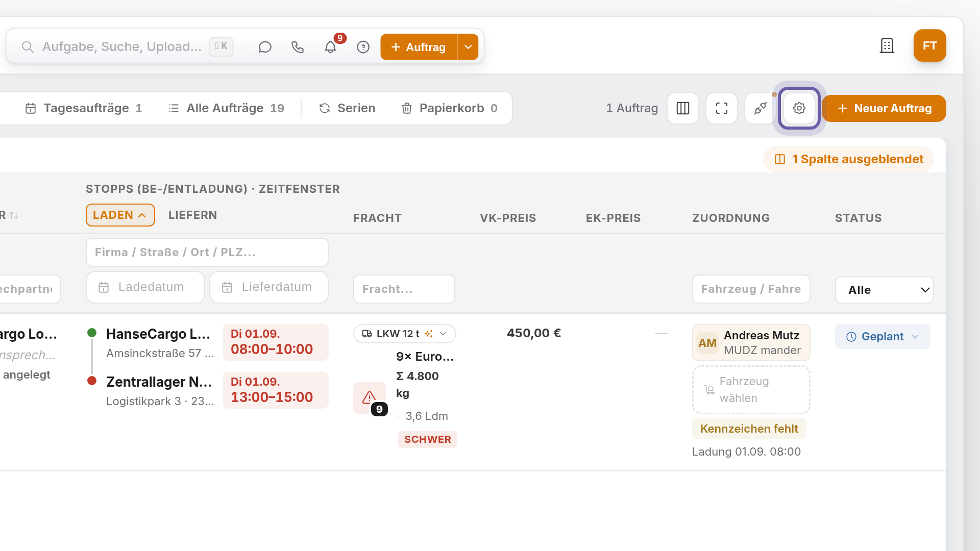Click the AI sparkle icon next to LKW 12 t
The width and height of the screenshot is (980, 551).
(429, 334)
